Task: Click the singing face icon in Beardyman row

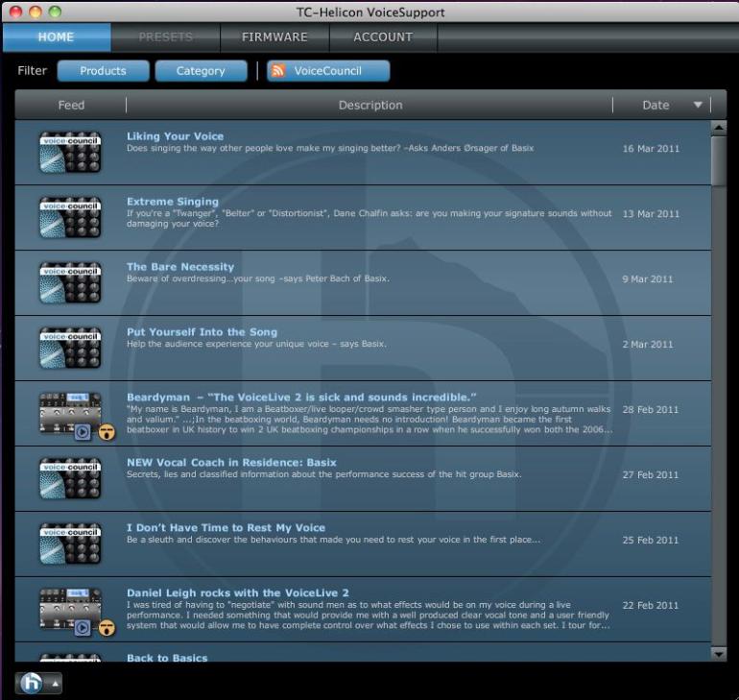Action: point(107,432)
